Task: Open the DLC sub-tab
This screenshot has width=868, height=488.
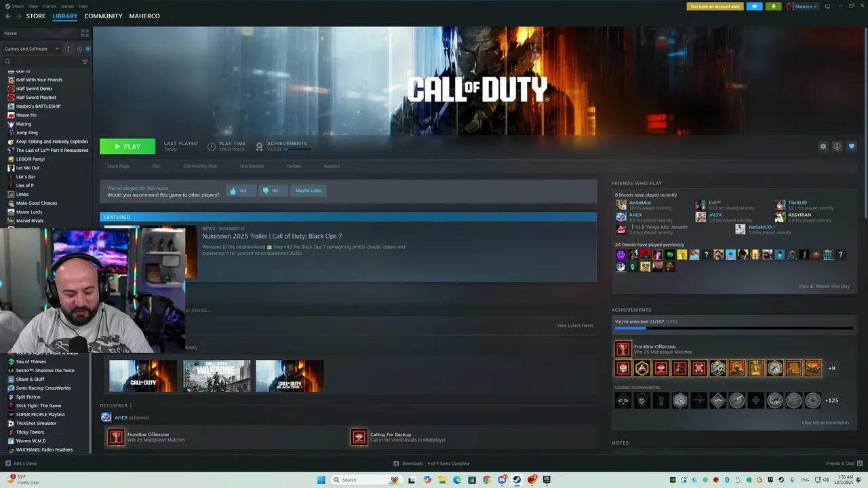Action: click(x=156, y=166)
